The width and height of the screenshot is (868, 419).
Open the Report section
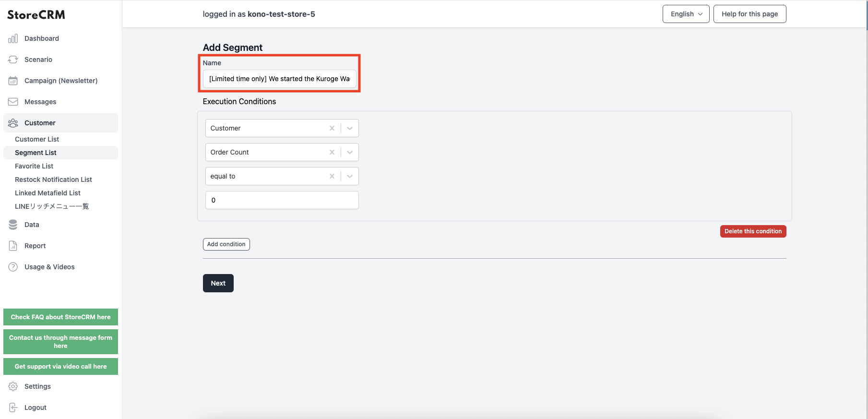pyautogui.click(x=60, y=246)
